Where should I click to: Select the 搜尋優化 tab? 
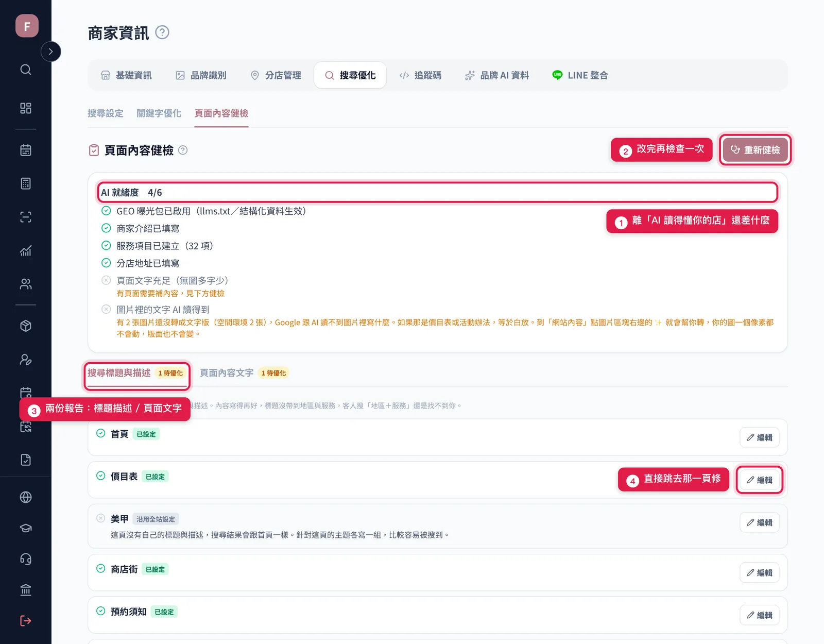[x=350, y=75]
